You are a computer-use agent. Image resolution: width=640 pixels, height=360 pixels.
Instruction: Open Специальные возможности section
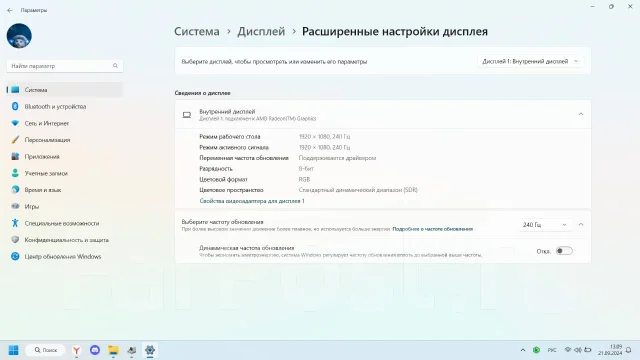(64, 223)
